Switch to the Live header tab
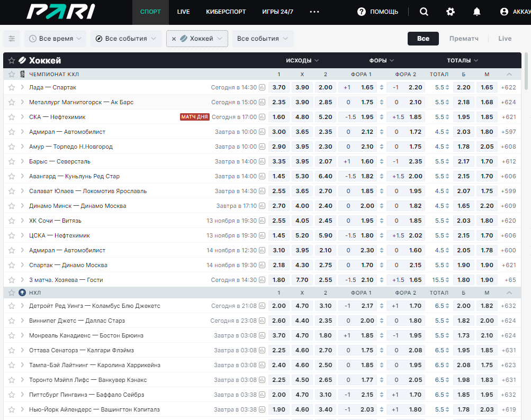The image size is (531, 420). (183, 12)
